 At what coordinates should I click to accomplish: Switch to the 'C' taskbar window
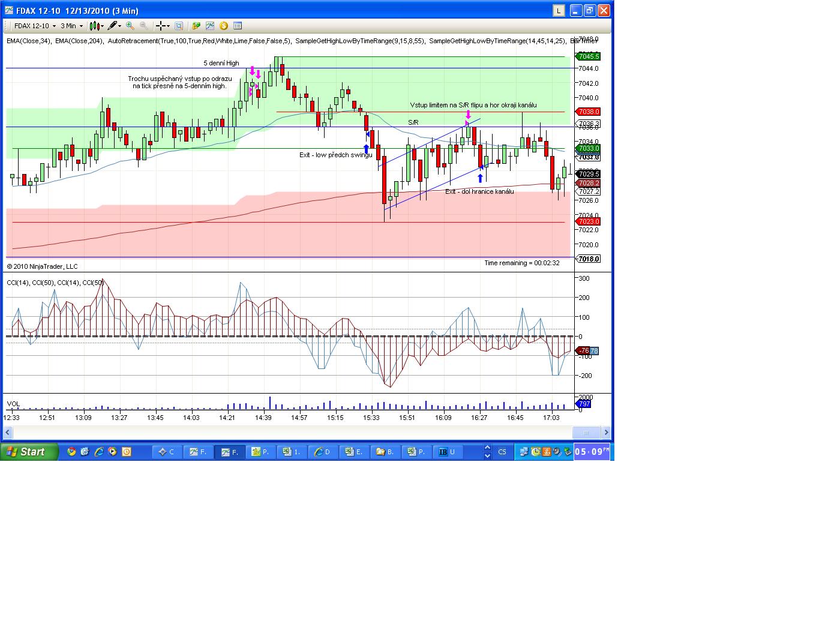click(x=167, y=452)
